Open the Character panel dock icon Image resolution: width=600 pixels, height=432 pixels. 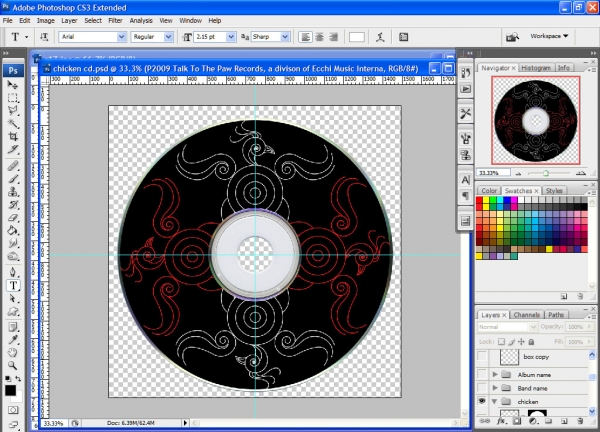click(x=466, y=180)
